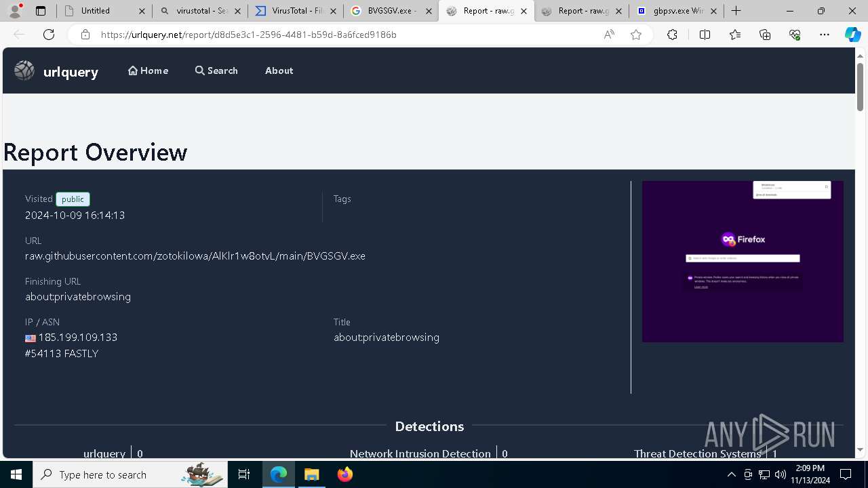Close the BVGSGV.exe Google tab
The width and height of the screenshot is (868, 488).
[x=429, y=12]
